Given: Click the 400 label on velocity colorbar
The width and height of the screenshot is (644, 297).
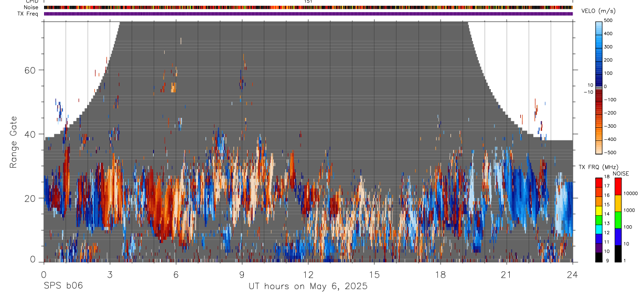Looking at the screenshot, I should pyautogui.click(x=609, y=33).
